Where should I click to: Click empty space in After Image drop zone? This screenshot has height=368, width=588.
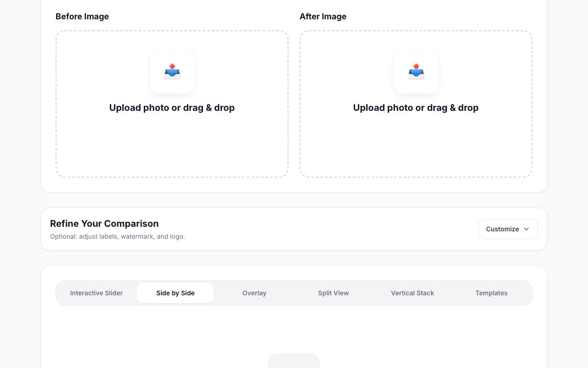pyautogui.click(x=416, y=147)
